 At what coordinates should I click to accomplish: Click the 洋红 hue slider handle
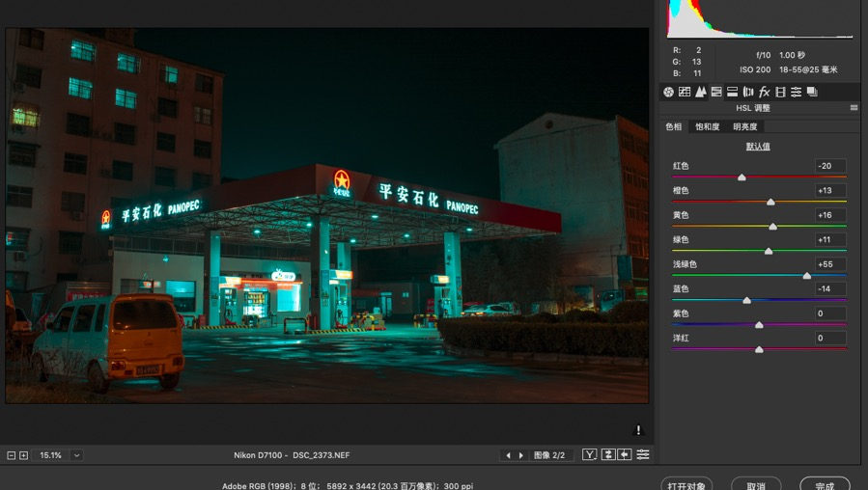click(760, 349)
